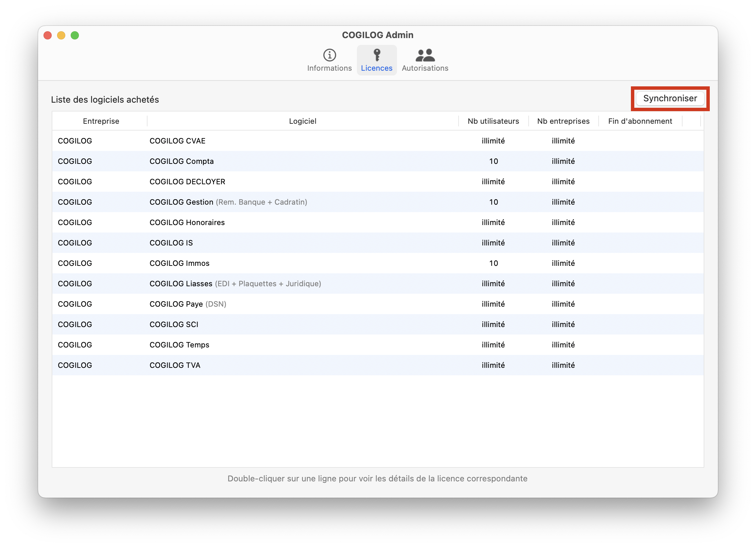Click Nb entreprises illimité in DECLOYER row

563,182
